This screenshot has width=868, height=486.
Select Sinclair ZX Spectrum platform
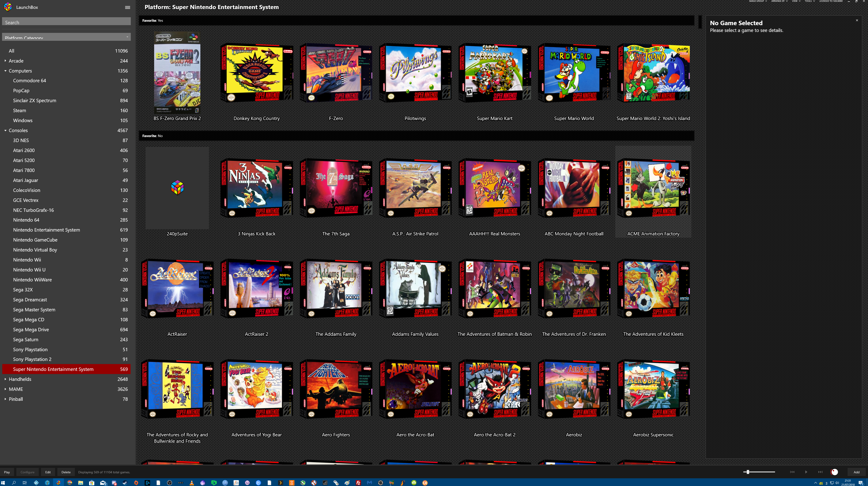click(66, 100)
